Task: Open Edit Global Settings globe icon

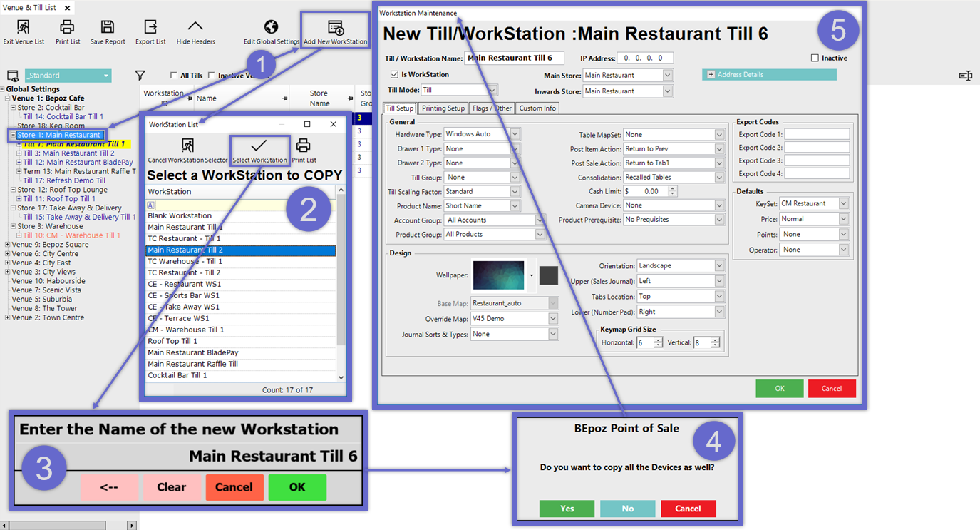Action: click(271, 28)
